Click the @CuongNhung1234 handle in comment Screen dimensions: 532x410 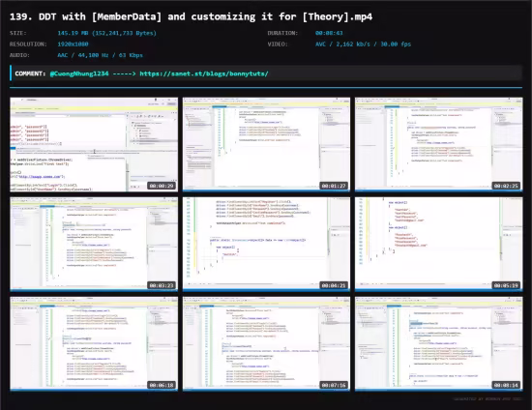[x=79, y=73]
